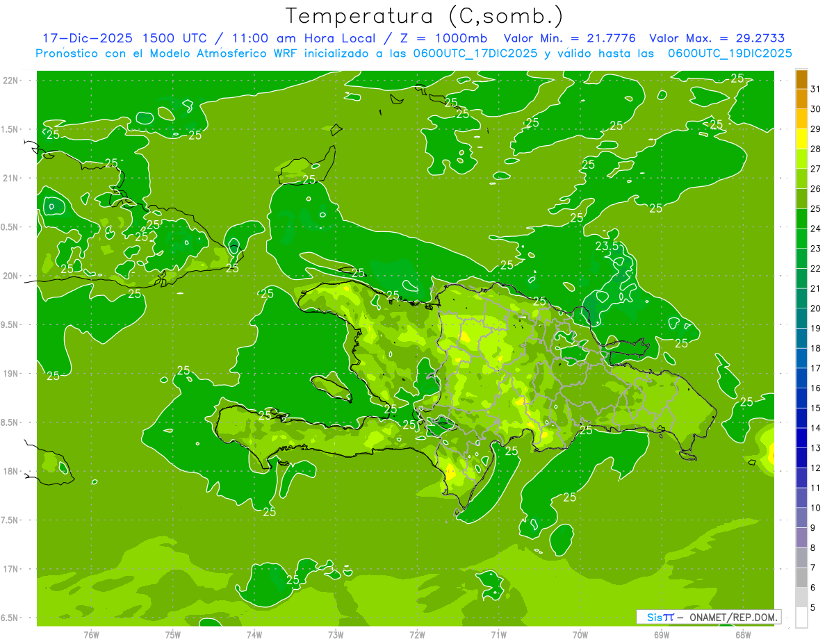Click the "11" color scale label
834x644 pixels.
pyautogui.click(x=816, y=488)
